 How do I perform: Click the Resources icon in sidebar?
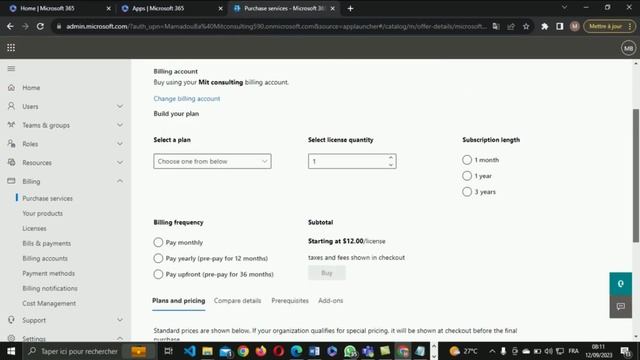(x=11, y=162)
